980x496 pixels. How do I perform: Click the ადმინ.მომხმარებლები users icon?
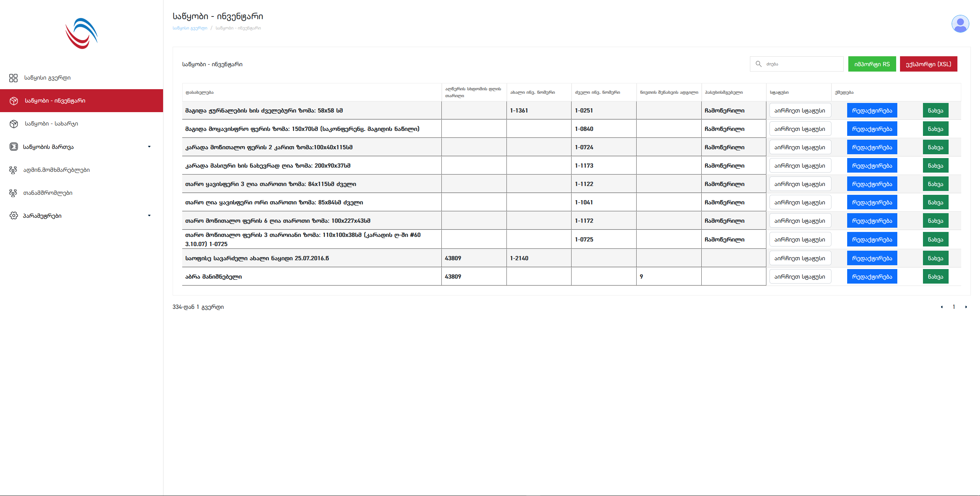coord(13,170)
